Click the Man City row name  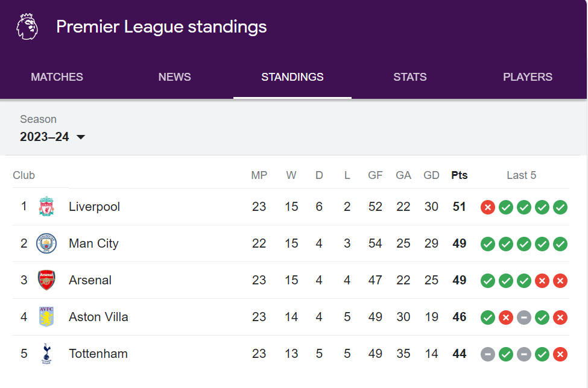93,243
